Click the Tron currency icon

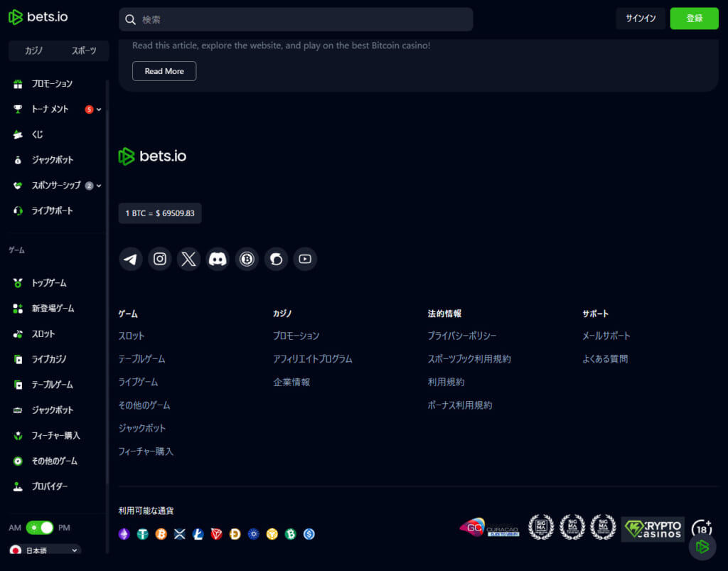(216, 534)
